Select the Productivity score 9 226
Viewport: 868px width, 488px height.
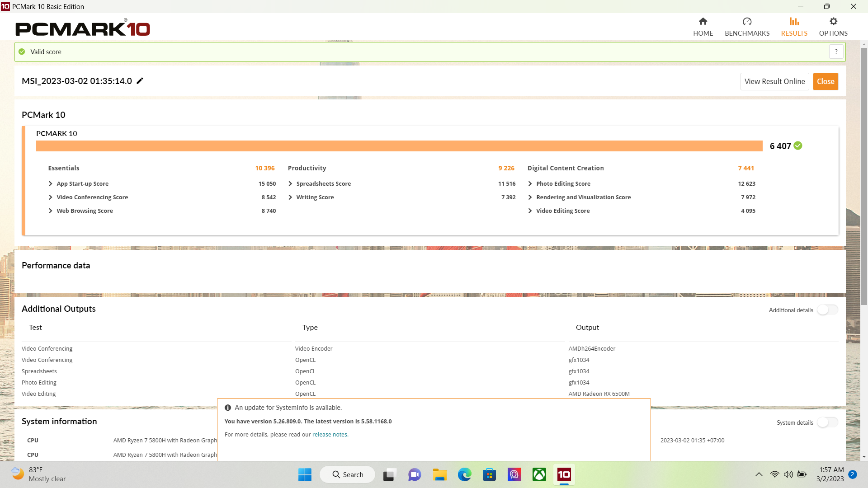[506, 168]
